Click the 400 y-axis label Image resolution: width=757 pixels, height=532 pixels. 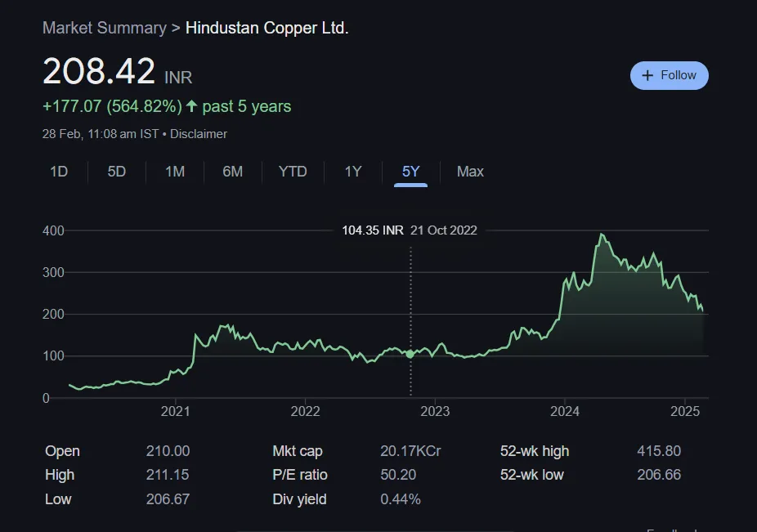point(53,230)
